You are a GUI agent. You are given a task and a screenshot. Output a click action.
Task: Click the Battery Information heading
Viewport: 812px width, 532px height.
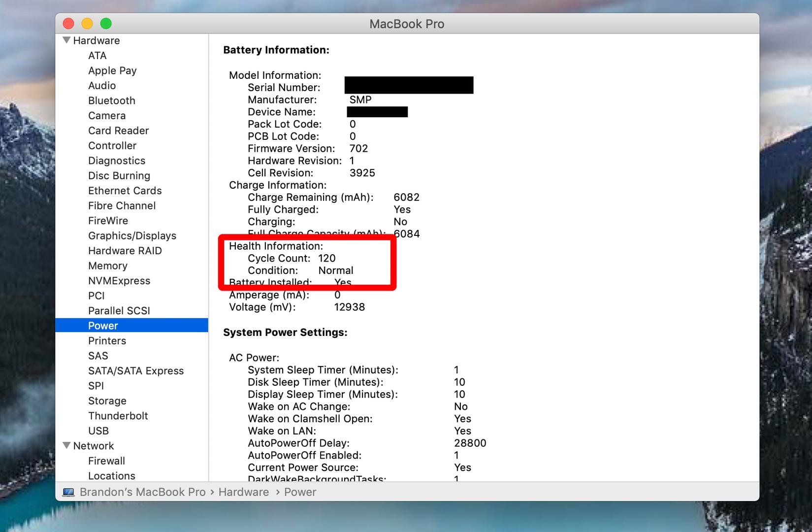click(276, 50)
